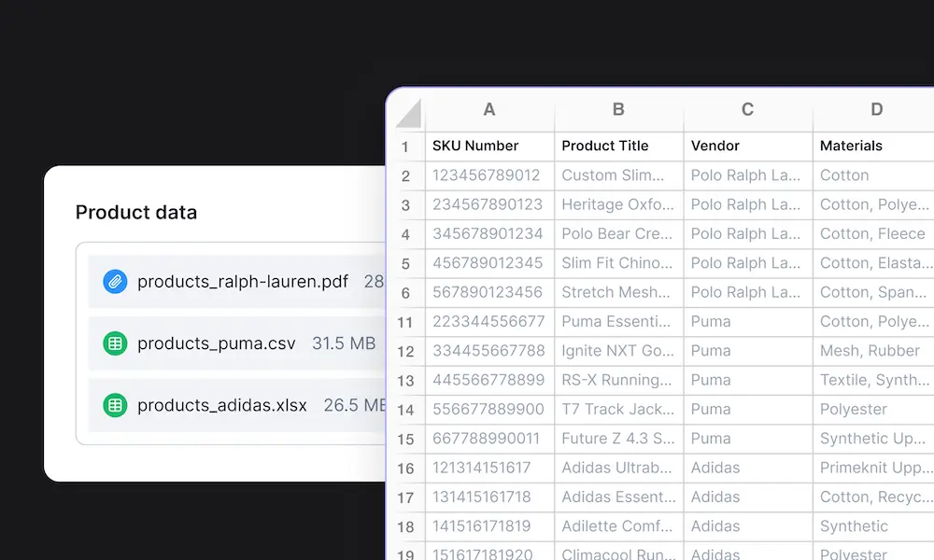Select the Ignite NXT Go... product cell
Screen dimensions: 934x560
click(619, 351)
